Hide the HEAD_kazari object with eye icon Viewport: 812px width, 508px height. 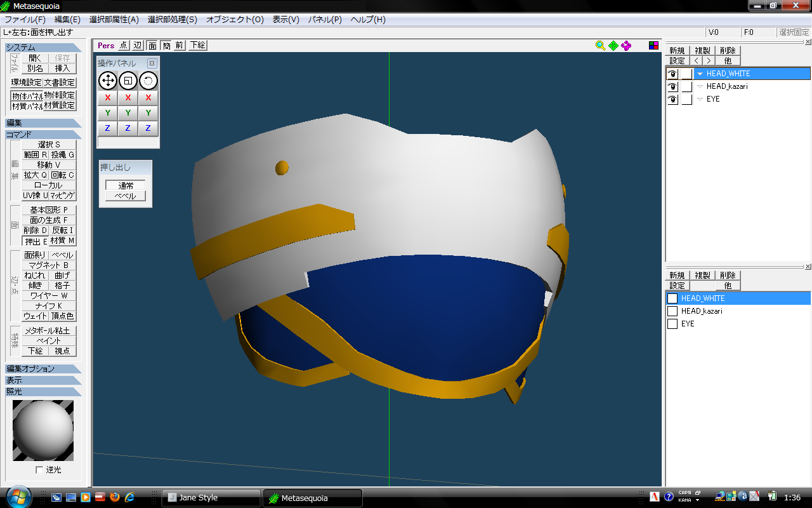(672, 86)
